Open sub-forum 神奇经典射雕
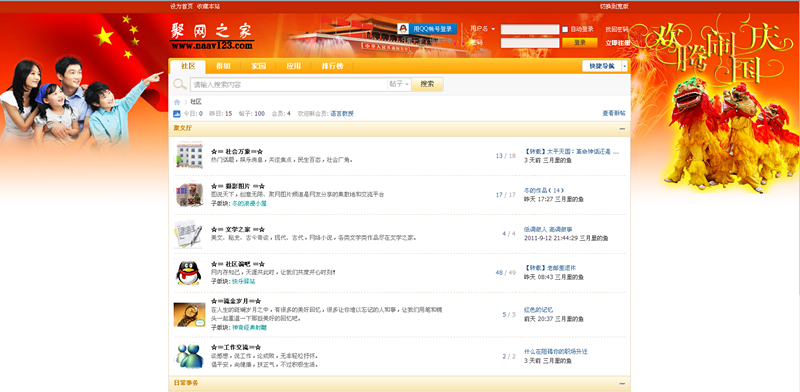Viewport: 800px width, 392px height. pos(249,327)
